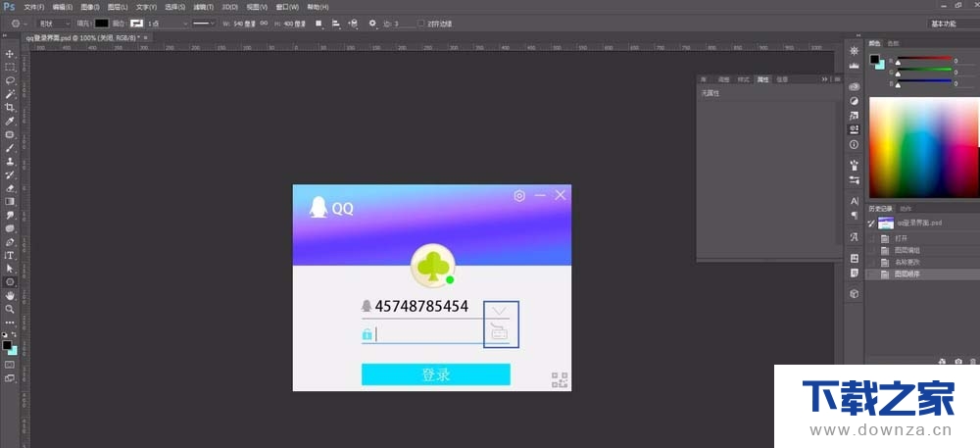Open the polygon settings gear dropdown
Image resolution: width=980 pixels, height=448 pixels.
[x=373, y=24]
